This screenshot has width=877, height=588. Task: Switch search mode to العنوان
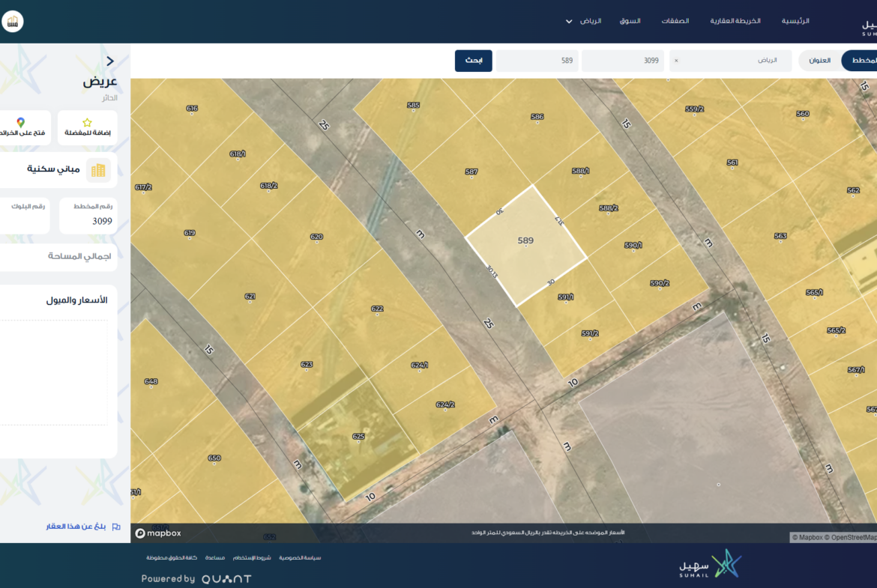pos(819,61)
